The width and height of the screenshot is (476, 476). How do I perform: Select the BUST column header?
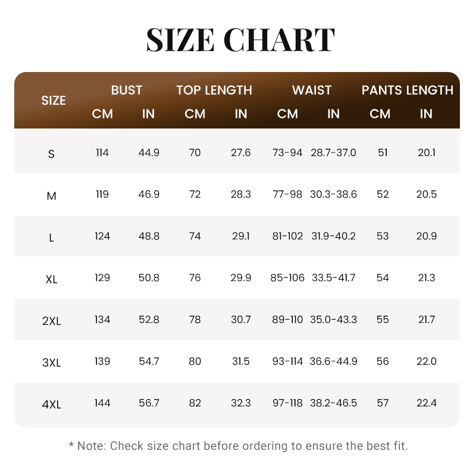[x=127, y=90]
